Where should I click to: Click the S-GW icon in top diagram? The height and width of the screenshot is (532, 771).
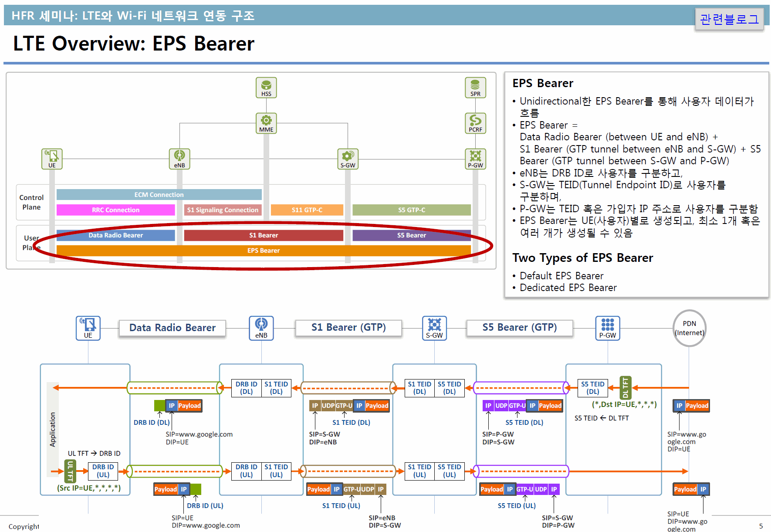[348, 159]
